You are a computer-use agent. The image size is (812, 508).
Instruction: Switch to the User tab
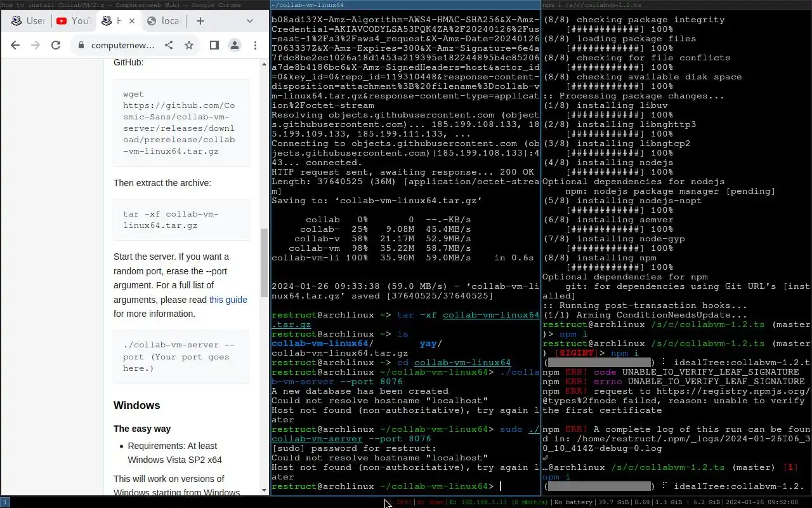[29, 21]
